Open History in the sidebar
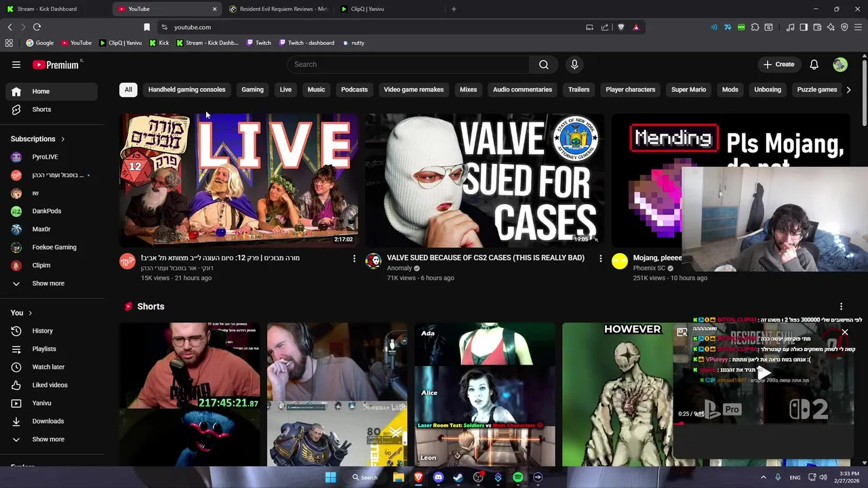Viewport: 868px width, 488px height. pyautogui.click(x=52, y=331)
